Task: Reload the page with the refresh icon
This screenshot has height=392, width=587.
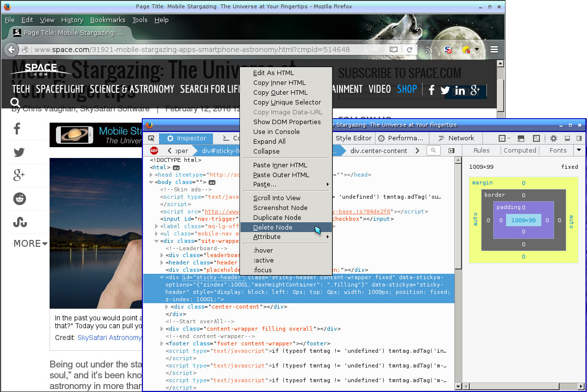Action: point(409,50)
